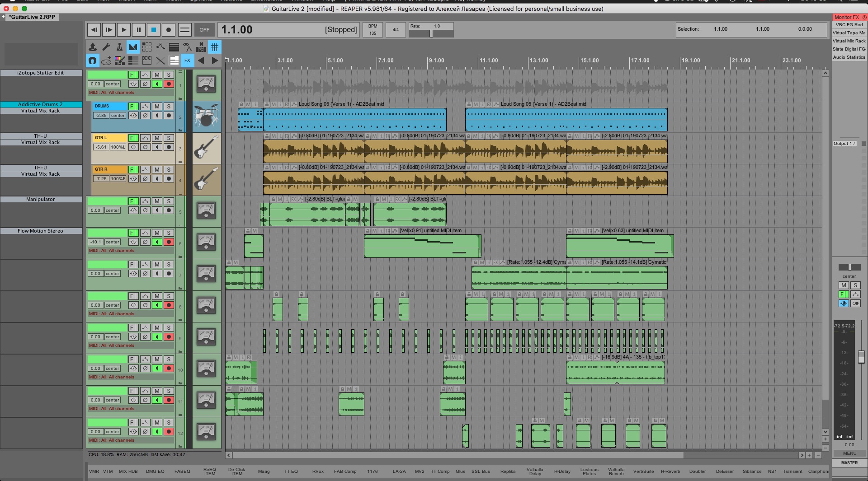The height and width of the screenshot is (481, 868).
Task: Click the clapperboard toolbar icon
Action: point(147,61)
